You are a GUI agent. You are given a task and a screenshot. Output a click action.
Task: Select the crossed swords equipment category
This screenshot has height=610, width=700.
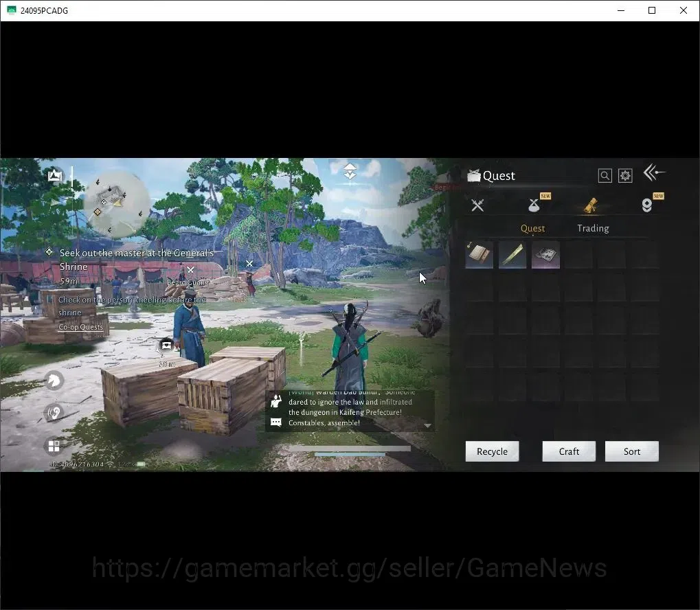(x=477, y=205)
